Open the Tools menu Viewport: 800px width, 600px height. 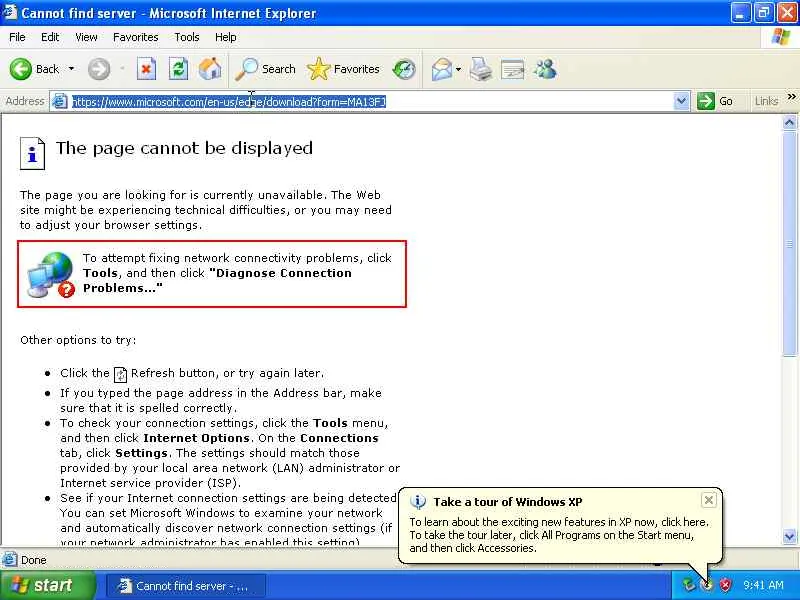[x=187, y=37]
